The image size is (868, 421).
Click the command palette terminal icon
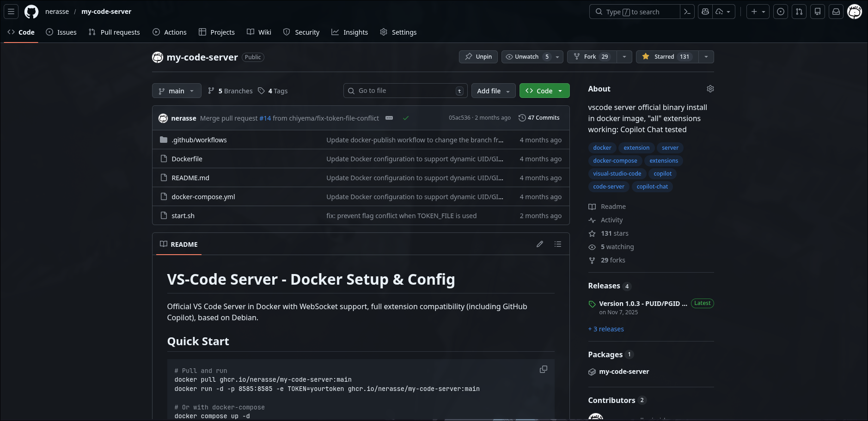click(687, 11)
